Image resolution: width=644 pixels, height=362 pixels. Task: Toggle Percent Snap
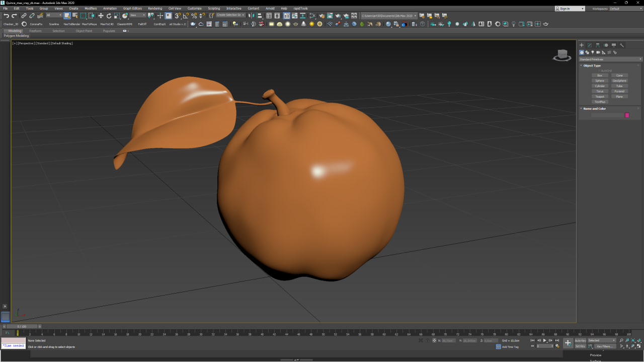click(194, 16)
